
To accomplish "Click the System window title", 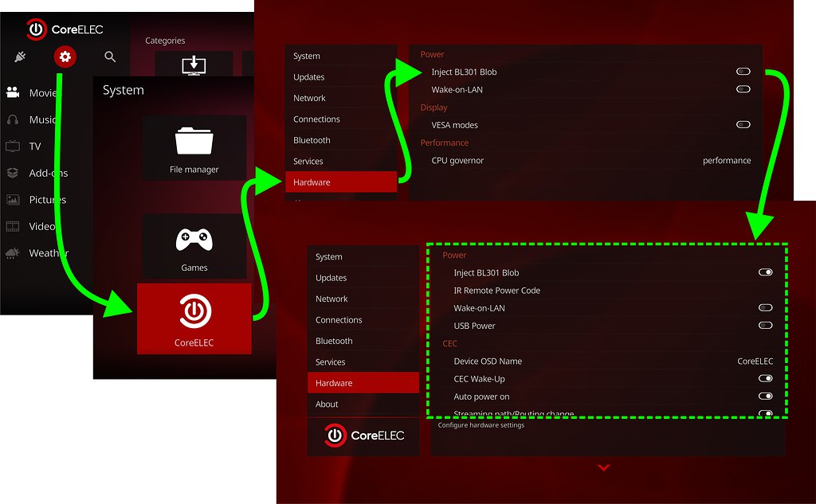I will pyautogui.click(x=124, y=90).
